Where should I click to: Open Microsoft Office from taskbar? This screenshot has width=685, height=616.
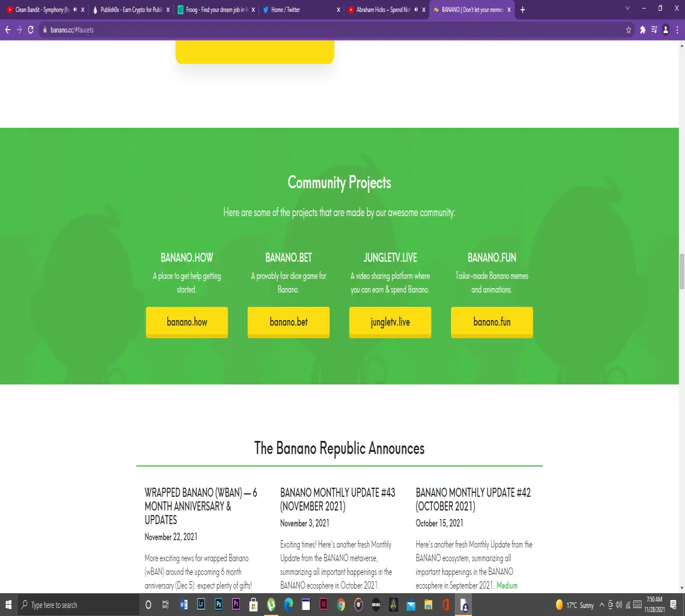pos(446,605)
